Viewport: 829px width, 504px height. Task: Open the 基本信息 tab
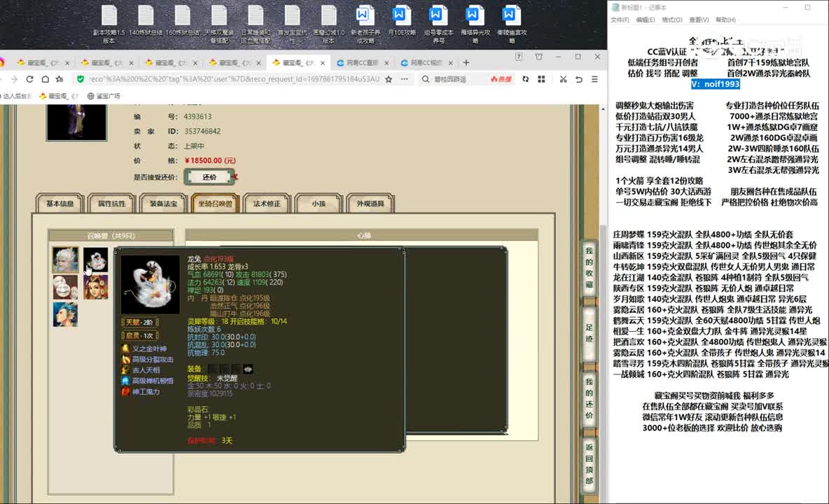(x=60, y=204)
